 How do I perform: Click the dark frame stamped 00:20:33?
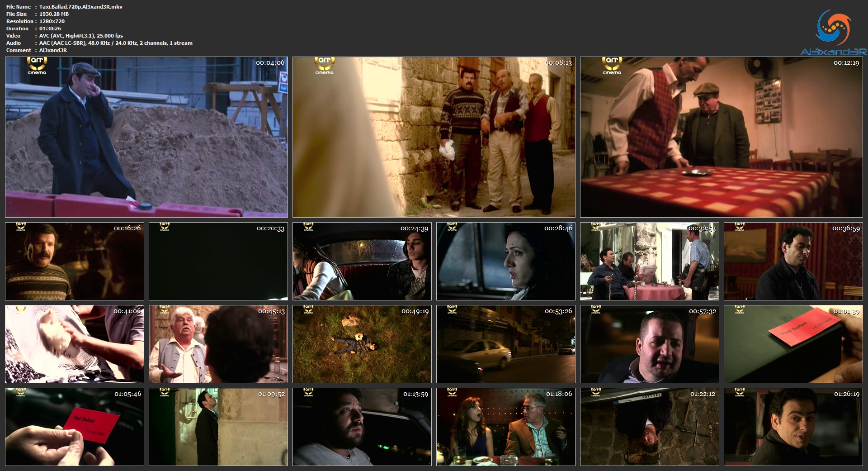(218, 261)
